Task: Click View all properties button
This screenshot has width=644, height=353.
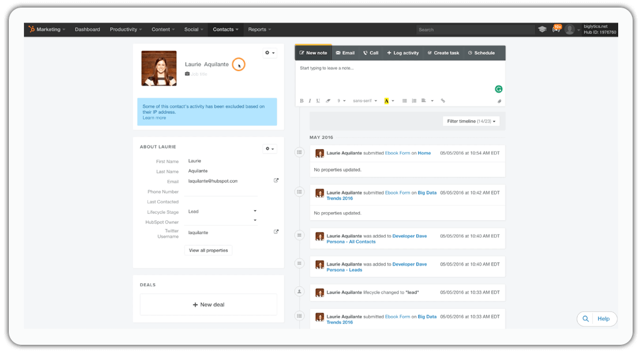Action: [x=208, y=250]
